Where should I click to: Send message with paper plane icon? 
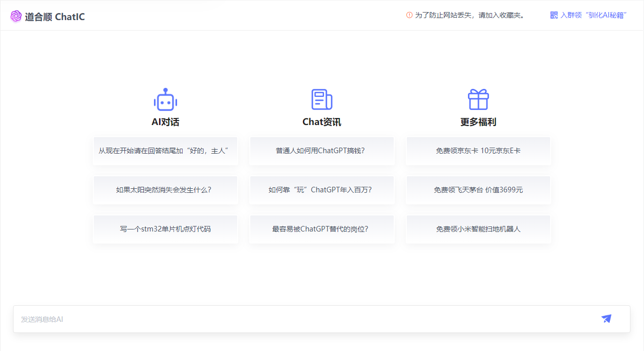tap(606, 319)
